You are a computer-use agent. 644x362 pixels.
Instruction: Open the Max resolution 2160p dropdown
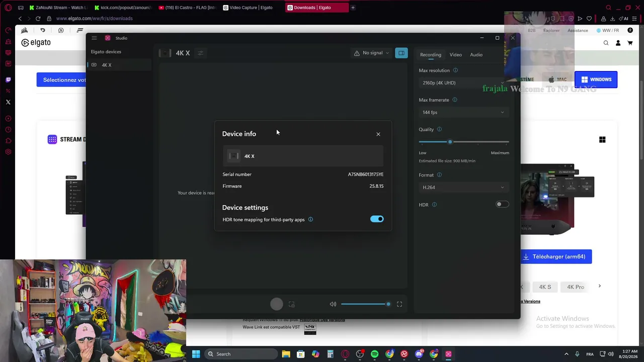463,83
